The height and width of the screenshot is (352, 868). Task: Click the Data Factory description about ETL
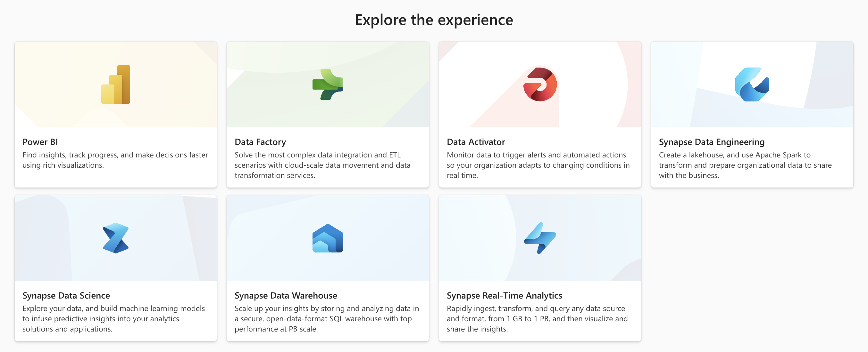tap(322, 165)
